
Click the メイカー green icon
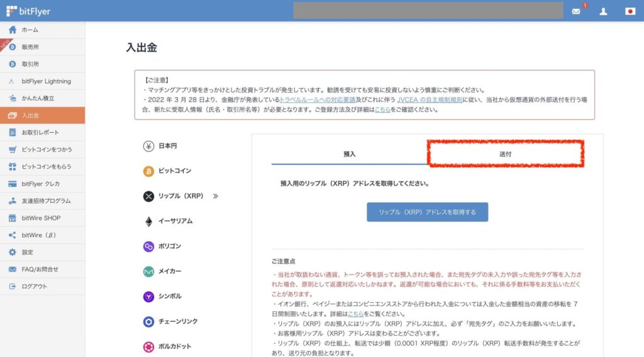coord(148,271)
